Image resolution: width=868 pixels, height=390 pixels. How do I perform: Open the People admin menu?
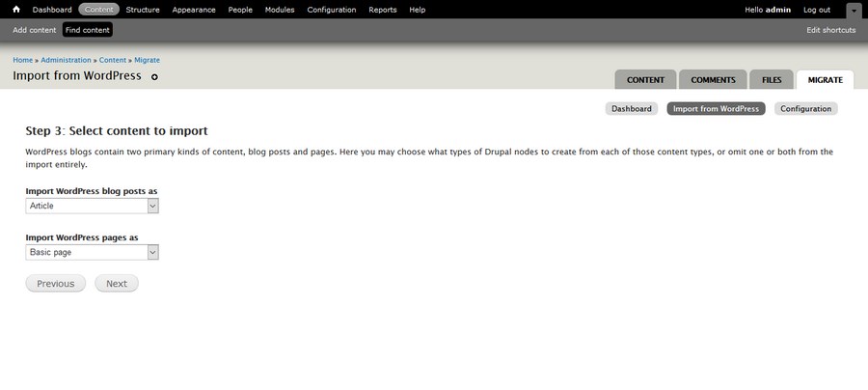coord(240,10)
